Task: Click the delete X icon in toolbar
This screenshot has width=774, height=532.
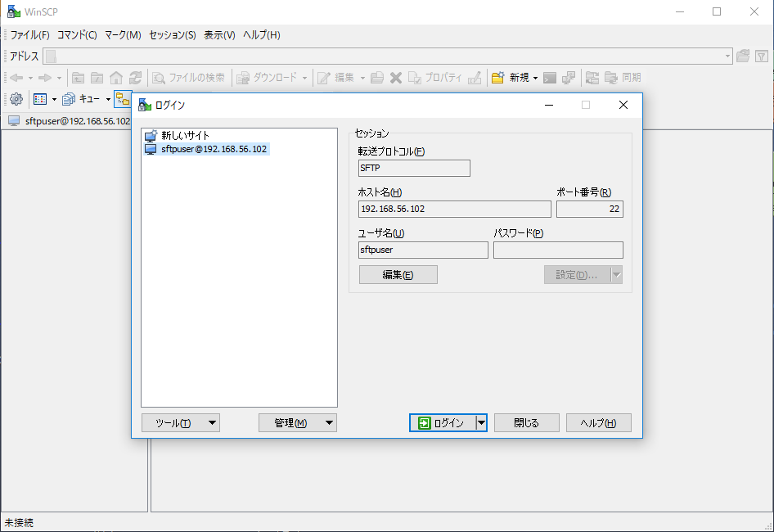Action: click(x=396, y=78)
